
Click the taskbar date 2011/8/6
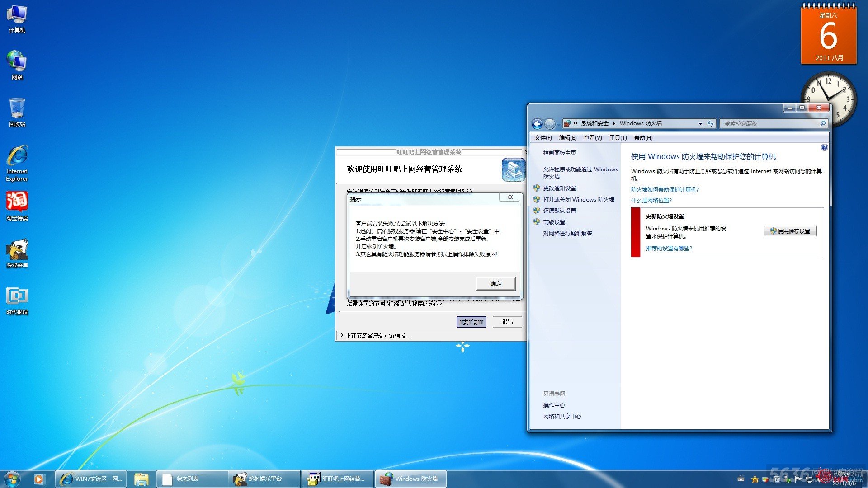point(844,484)
